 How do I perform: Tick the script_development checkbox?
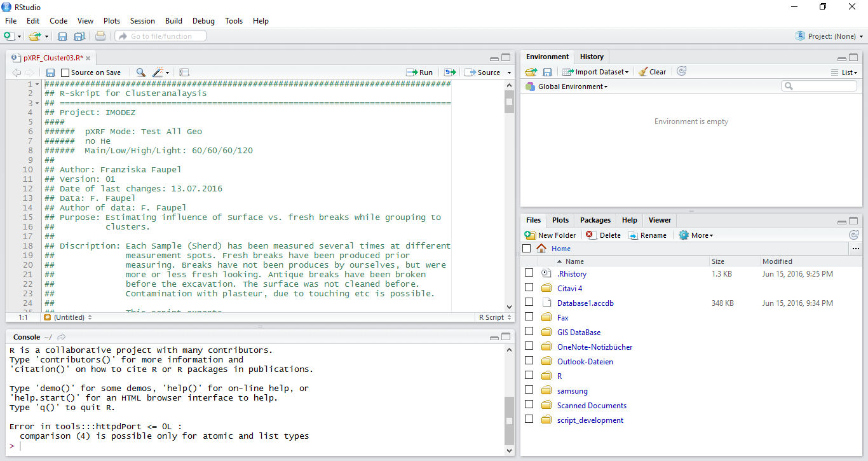coord(529,419)
